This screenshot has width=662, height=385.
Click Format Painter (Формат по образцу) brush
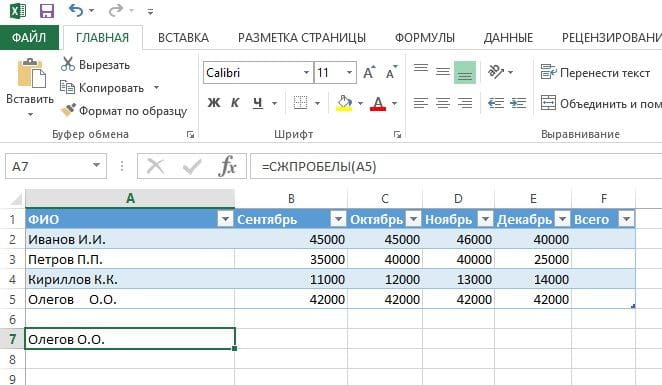(x=68, y=110)
